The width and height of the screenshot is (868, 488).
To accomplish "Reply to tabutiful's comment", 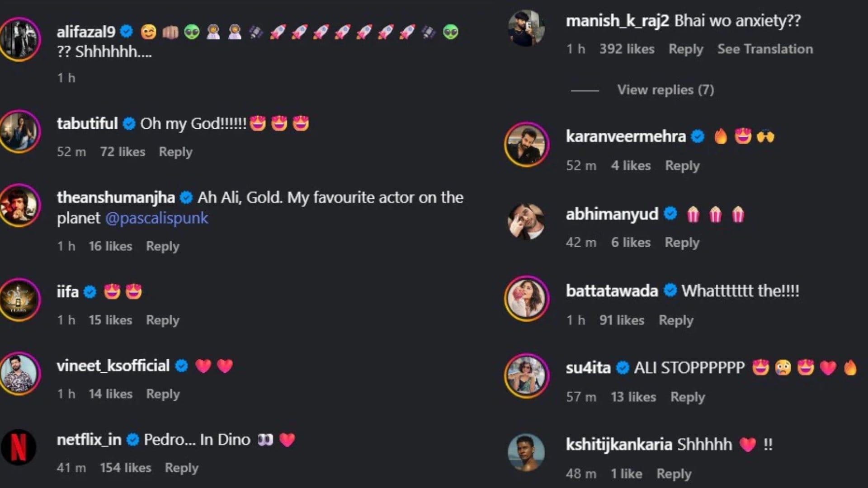I will tap(175, 152).
